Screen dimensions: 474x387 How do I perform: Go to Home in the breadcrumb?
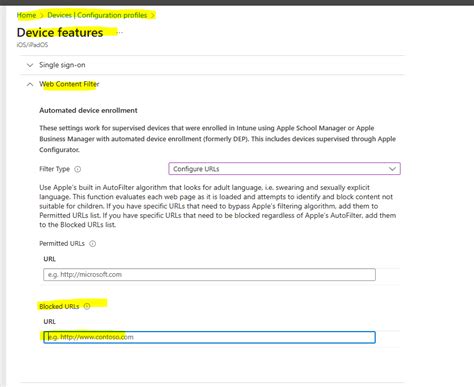[x=26, y=15]
